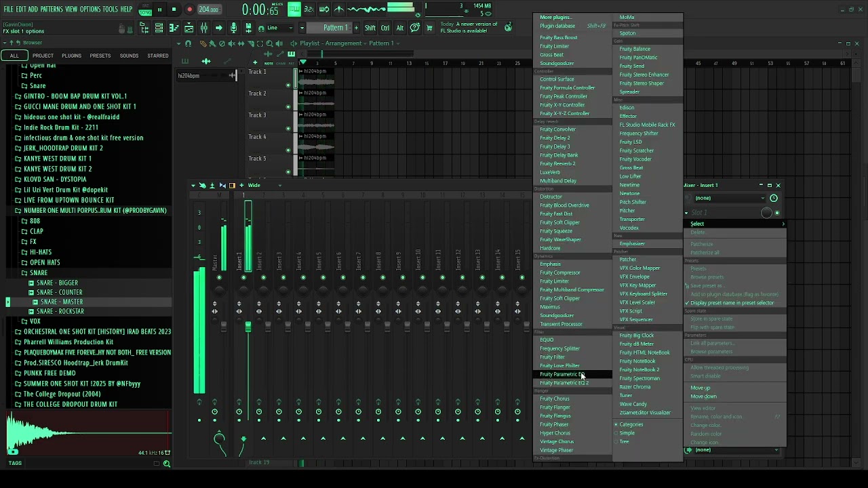The height and width of the screenshot is (488, 868).
Task: Select the delete tool in Playlist toolbar
Action: [222, 43]
